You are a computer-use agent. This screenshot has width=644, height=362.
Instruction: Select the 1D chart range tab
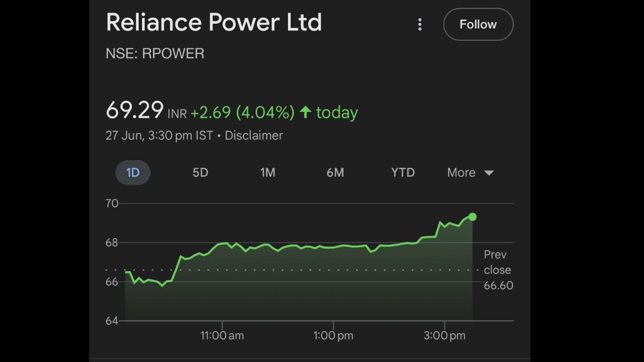[x=133, y=172]
